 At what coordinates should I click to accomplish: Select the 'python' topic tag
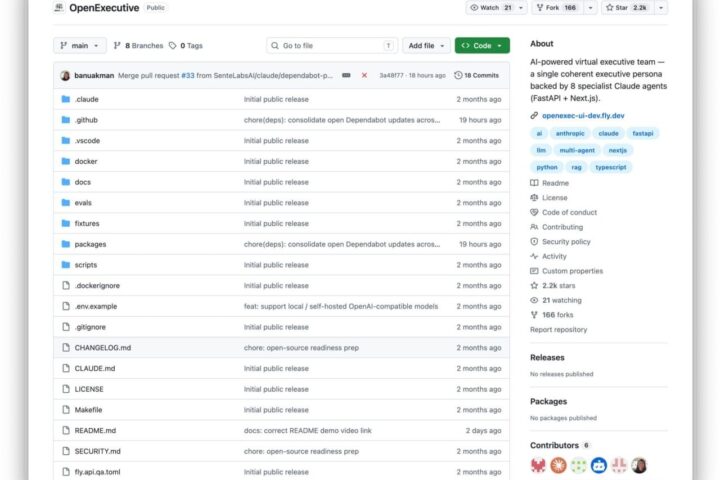pos(547,167)
